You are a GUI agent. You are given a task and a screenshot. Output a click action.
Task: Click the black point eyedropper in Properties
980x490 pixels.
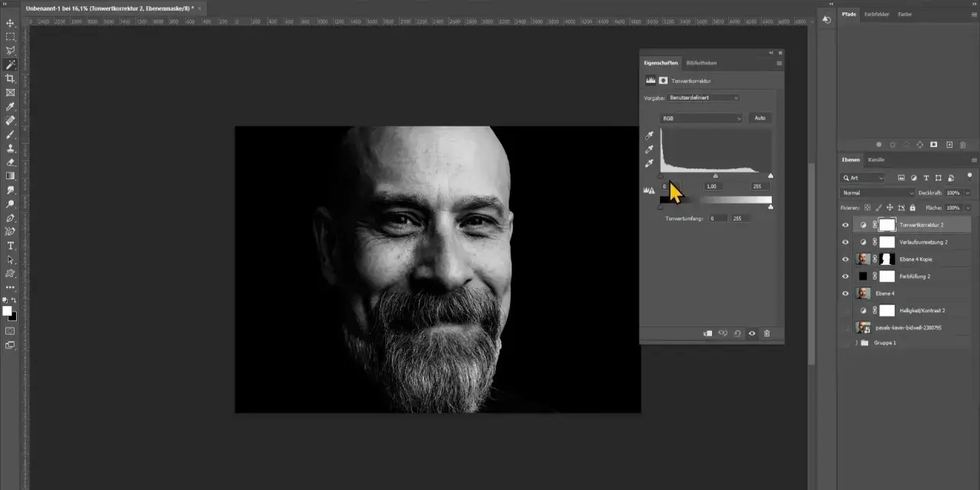click(x=650, y=136)
